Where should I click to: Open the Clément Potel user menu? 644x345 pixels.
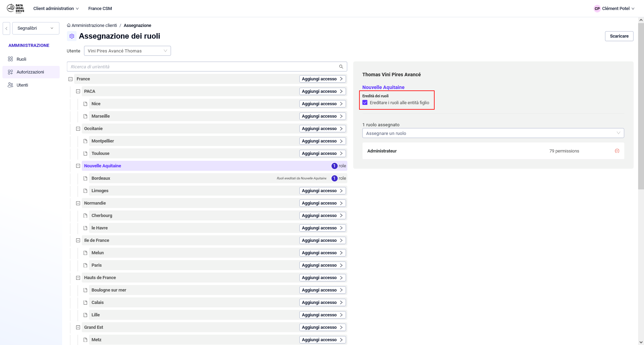[x=614, y=9]
